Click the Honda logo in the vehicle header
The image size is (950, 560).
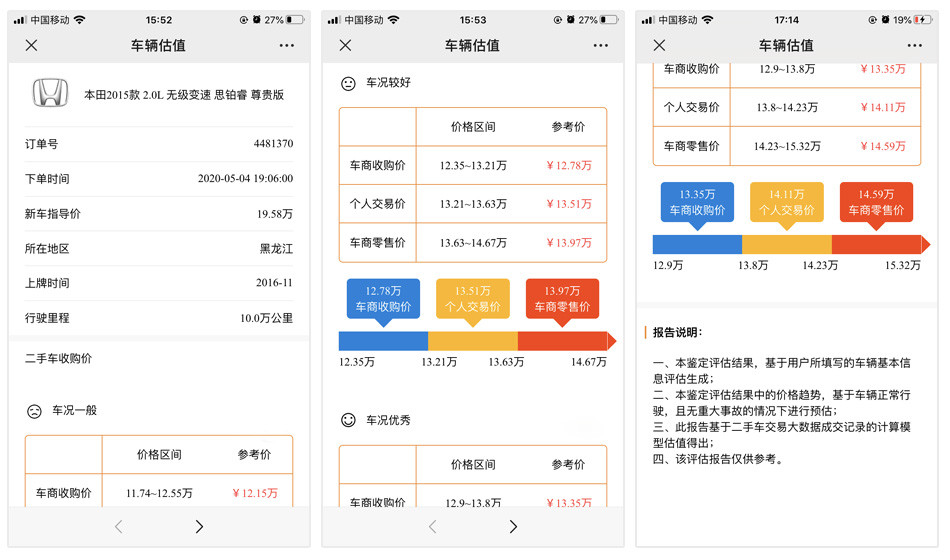[x=48, y=94]
